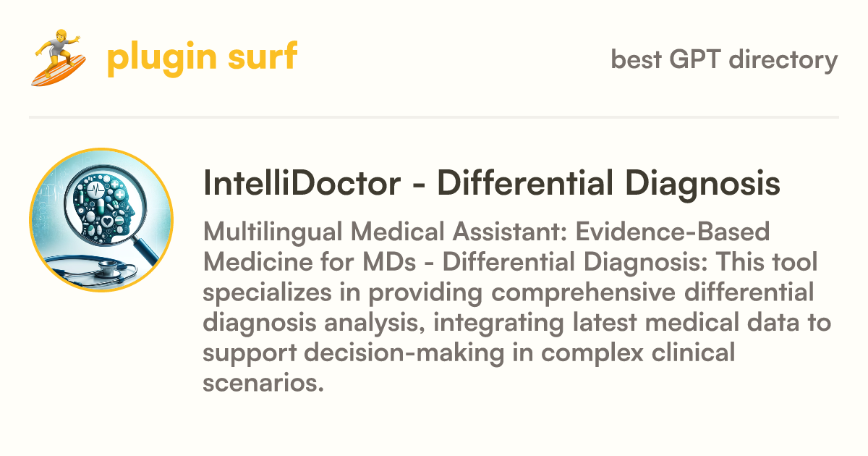Click the heart symbol in head silhouette
The width and height of the screenshot is (868, 456).
tap(108, 221)
